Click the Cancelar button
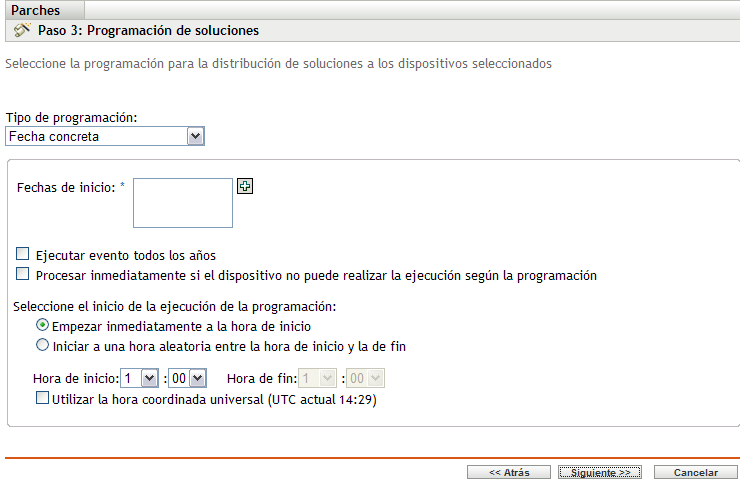Viewport: 740px width, 486px height. [695, 472]
